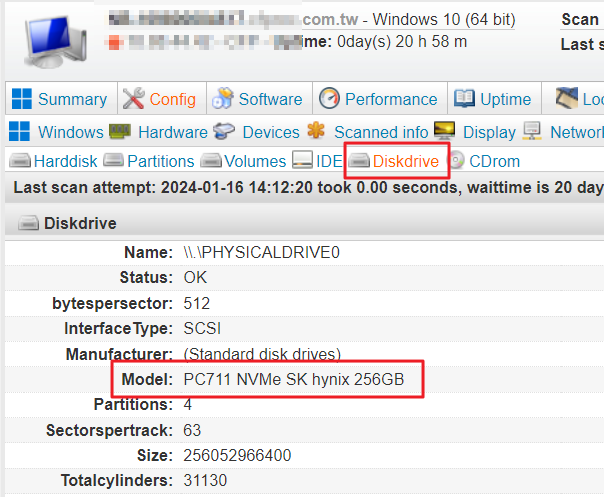The image size is (604, 497).
Task: Click the wrench icon on the Config tab
Action: [x=134, y=99]
